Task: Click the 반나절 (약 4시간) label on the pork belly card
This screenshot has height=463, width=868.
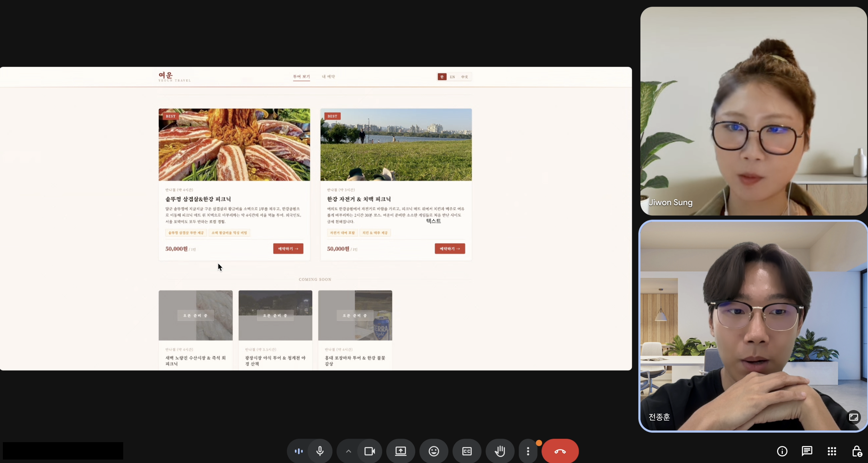Action: click(x=179, y=190)
